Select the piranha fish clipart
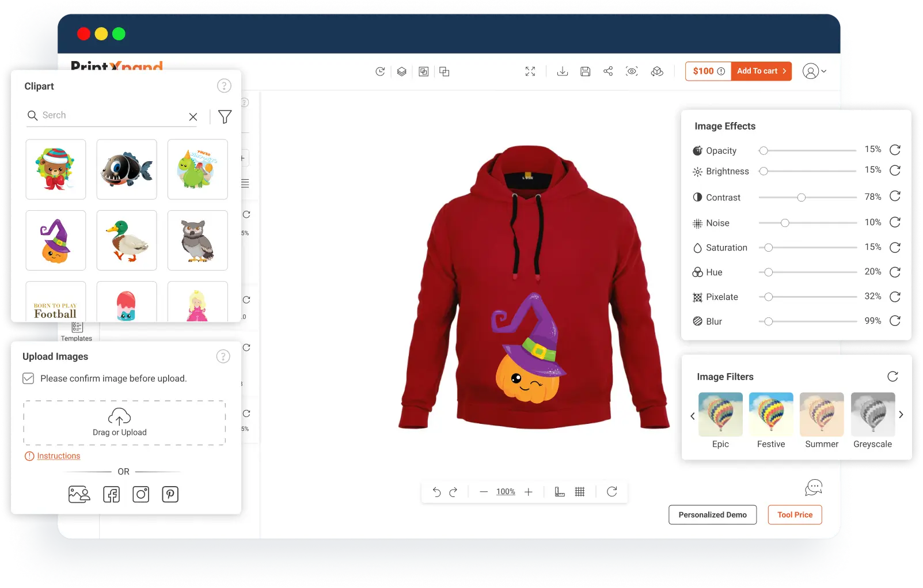 [x=127, y=169]
